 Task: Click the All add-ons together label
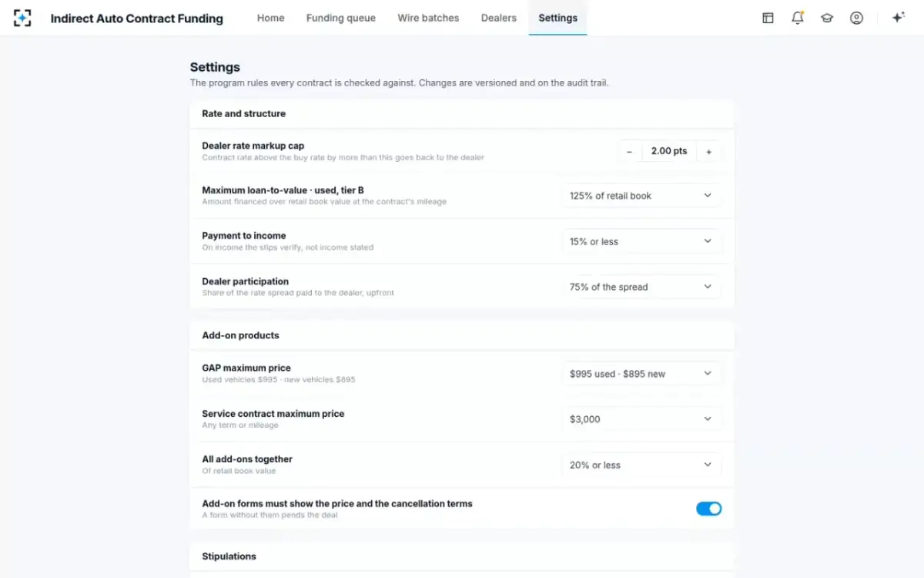(x=247, y=459)
